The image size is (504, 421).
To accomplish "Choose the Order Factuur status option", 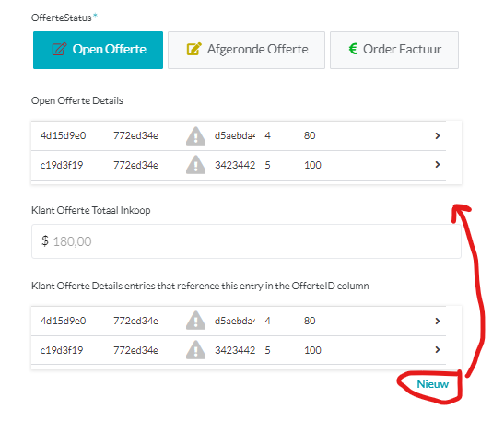I will pos(394,50).
